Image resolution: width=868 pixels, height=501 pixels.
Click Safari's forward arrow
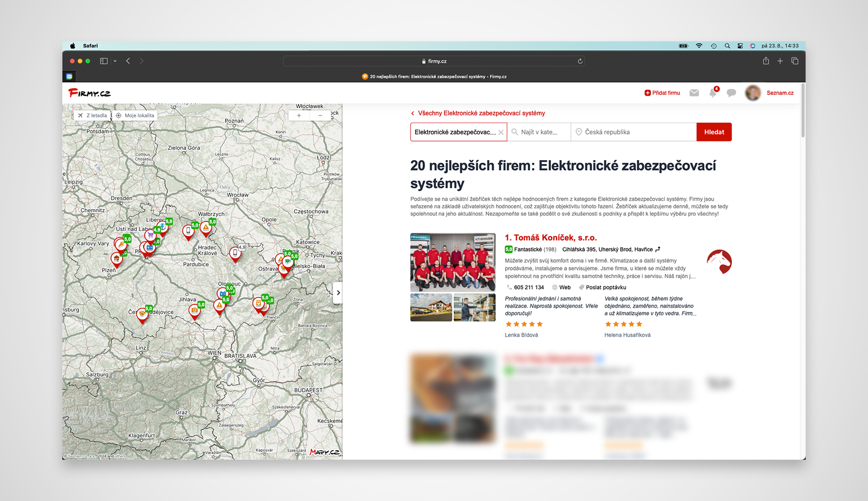click(x=142, y=61)
